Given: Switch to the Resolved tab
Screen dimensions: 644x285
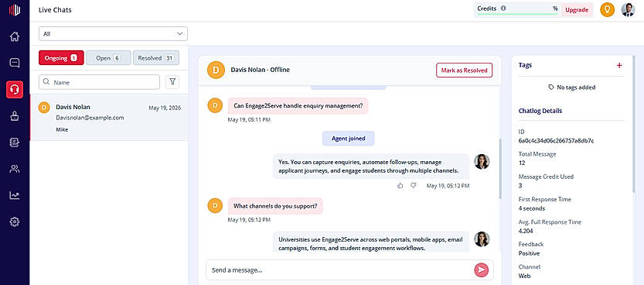Looking at the screenshot, I should (156, 58).
